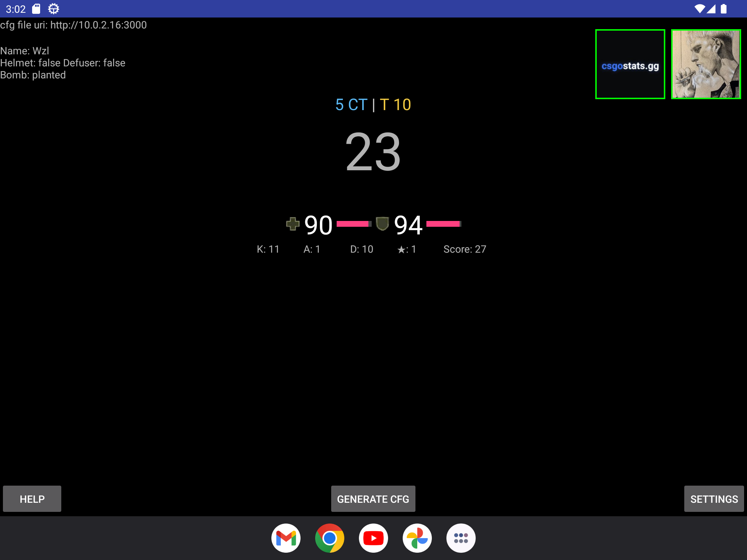Click the 'Name: Wzl' text
Screen dimensions: 747x560
(24, 51)
